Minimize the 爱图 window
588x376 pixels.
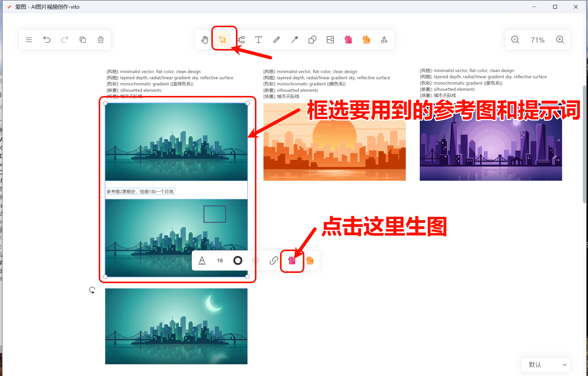pos(534,7)
